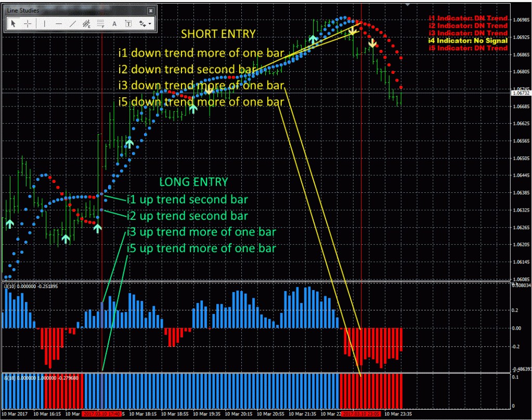The height and width of the screenshot is (420, 532).
Task: Choose the Text (A) tool
Action: 114,23
